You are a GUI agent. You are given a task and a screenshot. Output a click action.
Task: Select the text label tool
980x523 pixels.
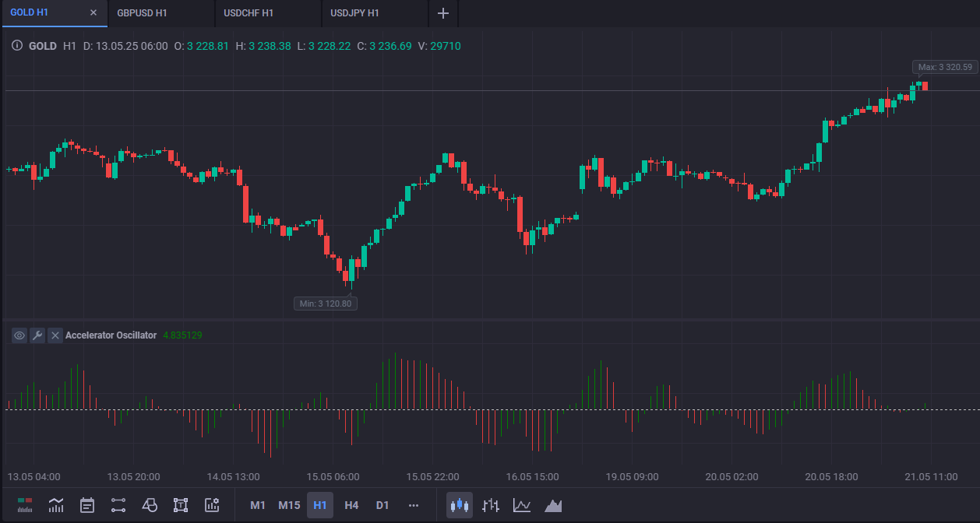point(181,505)
